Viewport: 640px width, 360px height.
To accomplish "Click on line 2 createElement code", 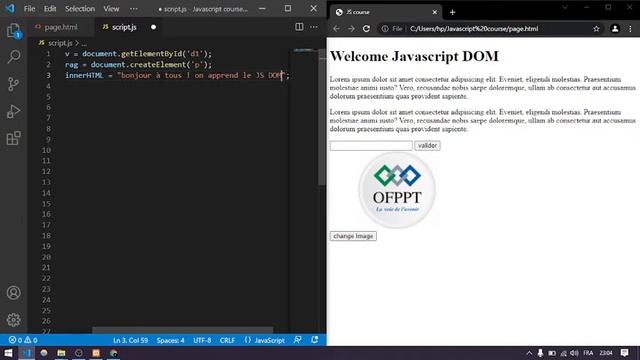I will point(138,64).
